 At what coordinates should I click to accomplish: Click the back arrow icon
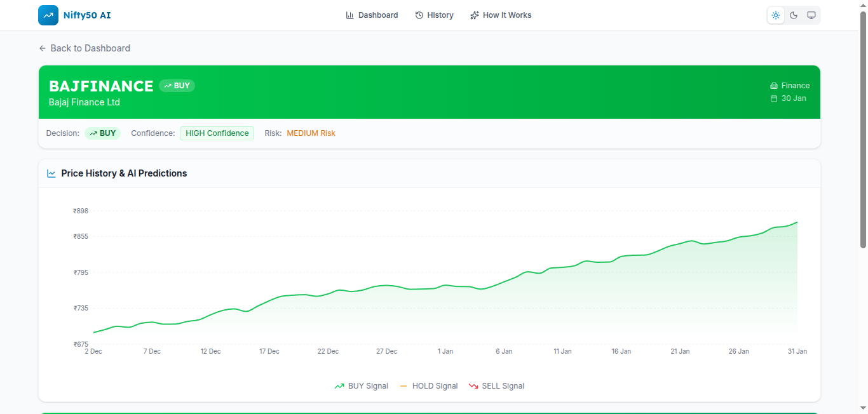pyautogui.click(x=43, y=48)
